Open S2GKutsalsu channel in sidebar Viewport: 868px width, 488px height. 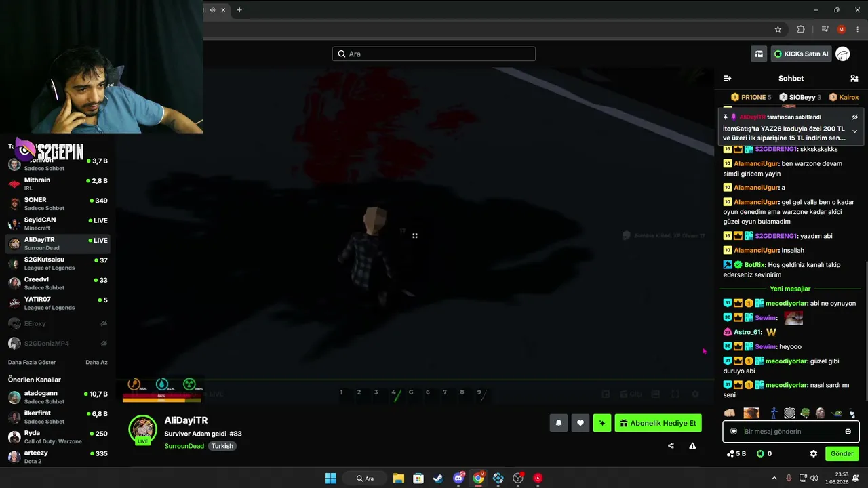pos(58,263)
